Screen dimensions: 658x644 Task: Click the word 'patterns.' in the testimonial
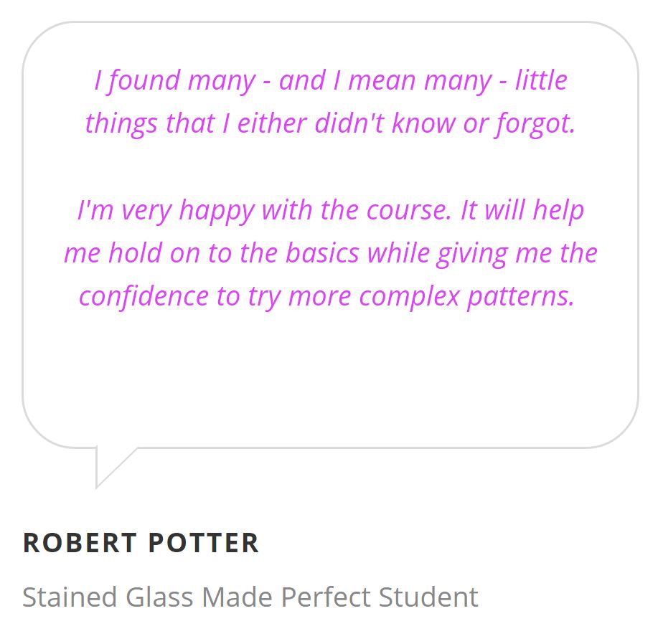pyautogui.click(x=521, y=298)
